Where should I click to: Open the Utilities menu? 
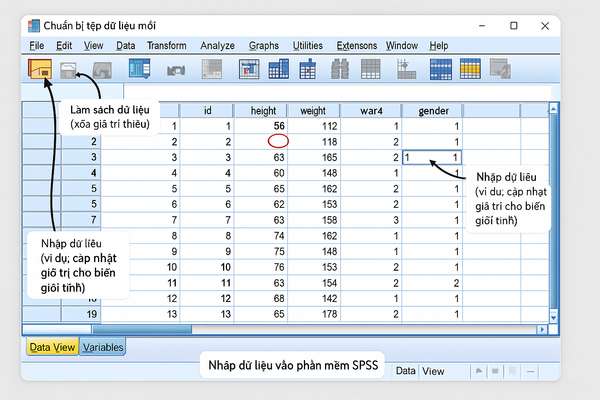308,46
